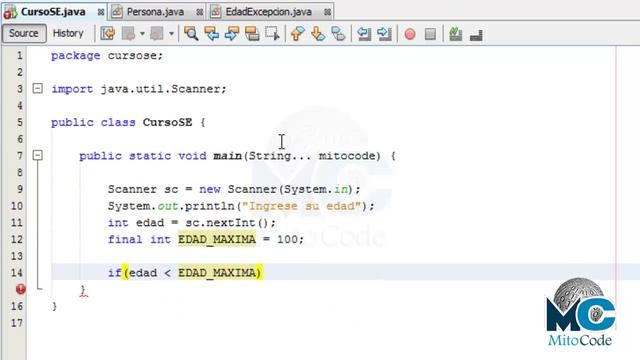The width and height of the screenshot is (640, 360).
Task: Select the CursoSE.java tab
Action: [53, 12]
